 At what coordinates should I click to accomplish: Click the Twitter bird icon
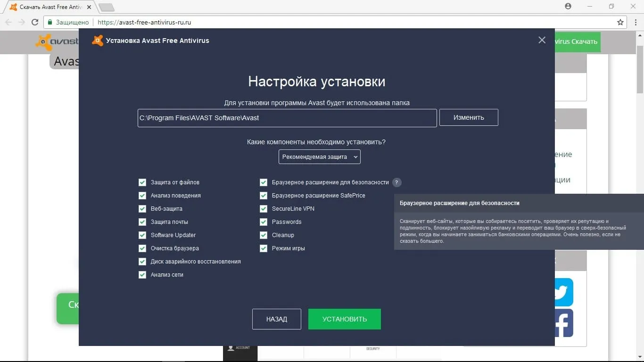click(562, 292)
